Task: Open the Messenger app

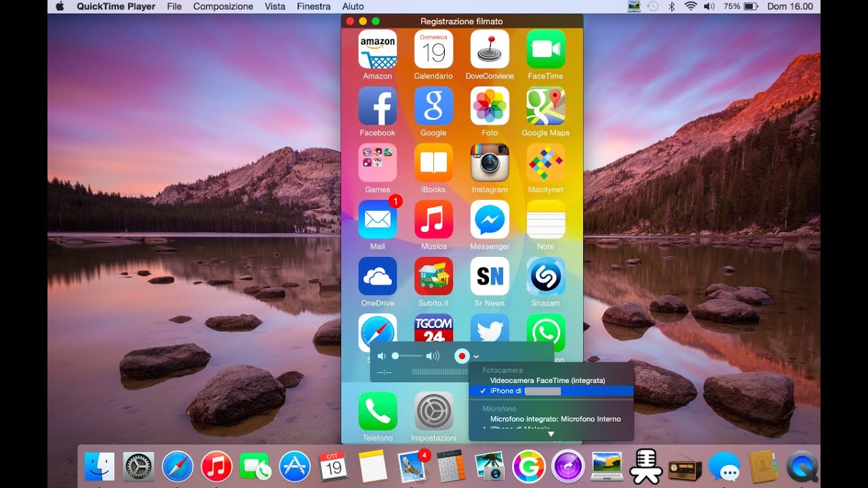Action: [x=490, y=220]
